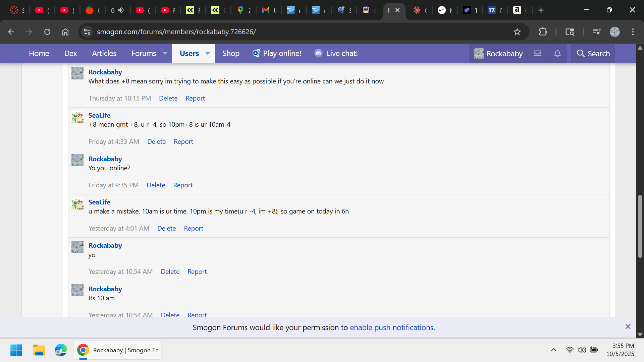
Task: Click the page vertical scrollbar thumb
Action: (640, 226)
